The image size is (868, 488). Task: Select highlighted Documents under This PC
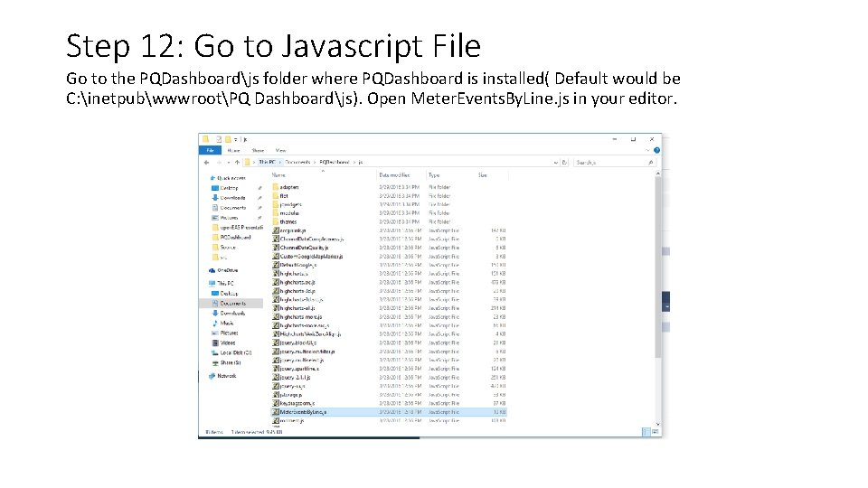coord(232,304)
